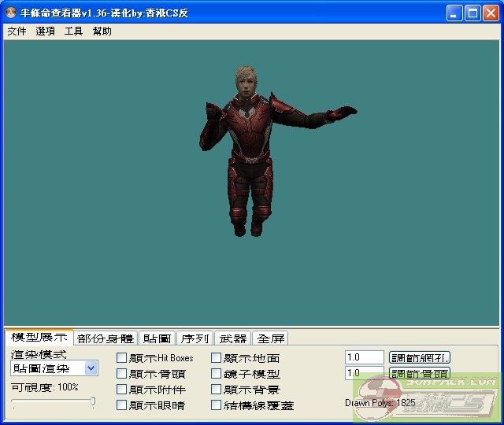Close the model viewer window
The image size is (504, 425).
pos(491,13)
